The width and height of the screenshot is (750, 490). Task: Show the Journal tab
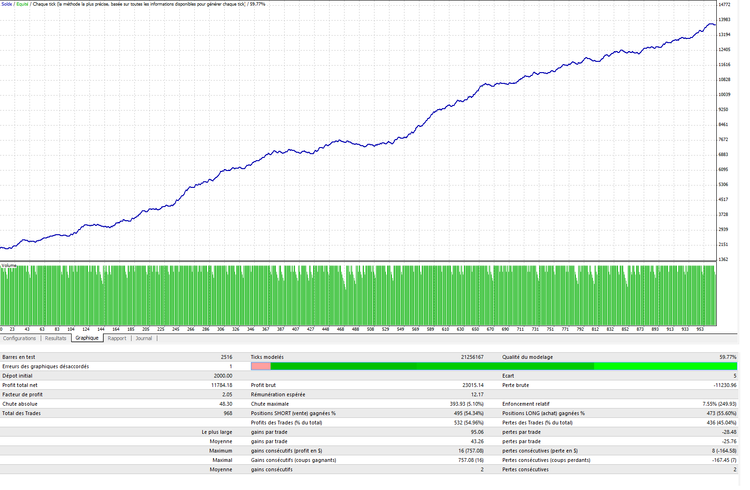[144, 338]
